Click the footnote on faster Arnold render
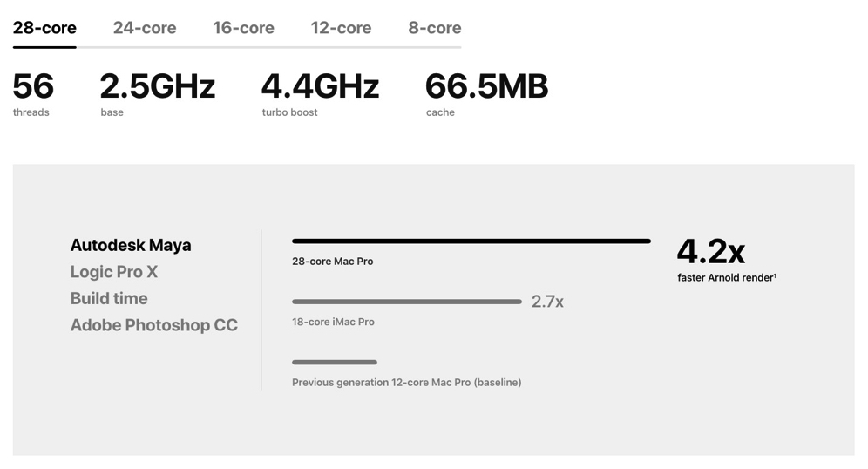 tap(775, 275)
